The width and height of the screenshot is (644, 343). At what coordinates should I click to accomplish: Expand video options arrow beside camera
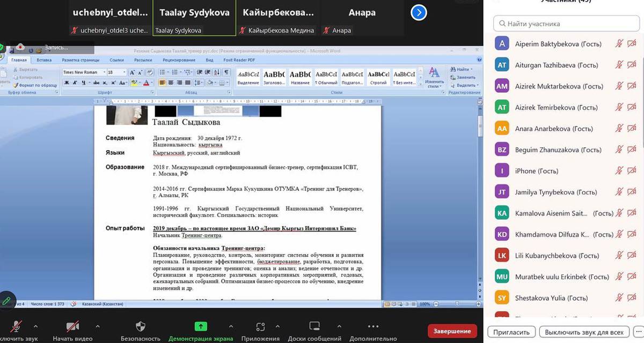point(97,326)
